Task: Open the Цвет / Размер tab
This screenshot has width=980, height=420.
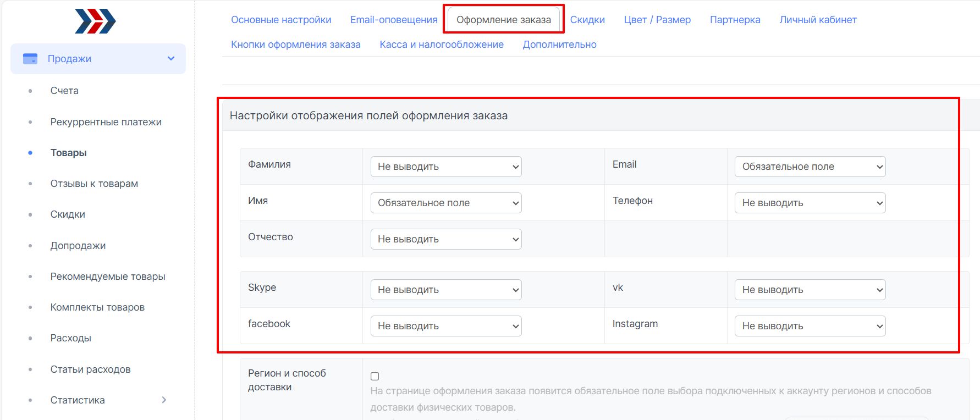Action: point(657,20)
